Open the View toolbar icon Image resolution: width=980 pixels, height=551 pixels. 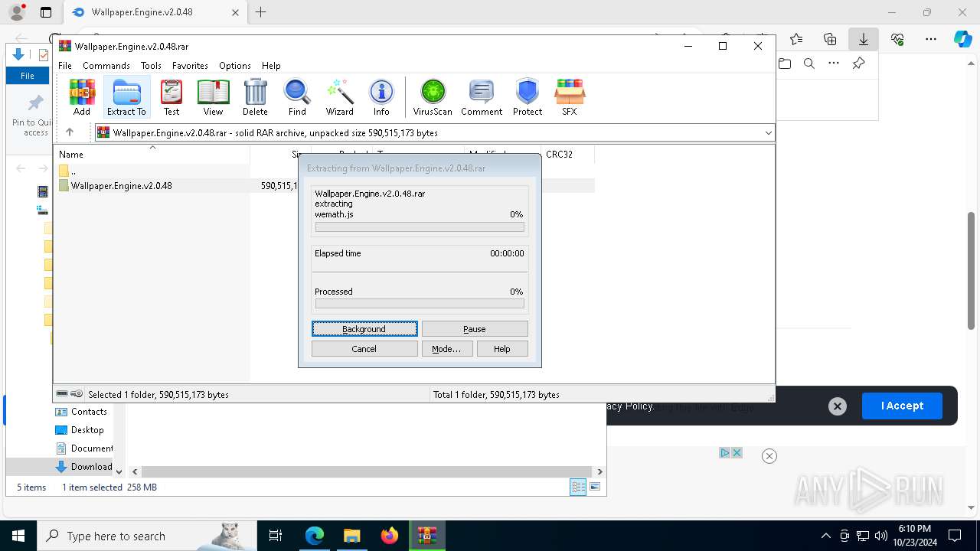click(213, 96)
